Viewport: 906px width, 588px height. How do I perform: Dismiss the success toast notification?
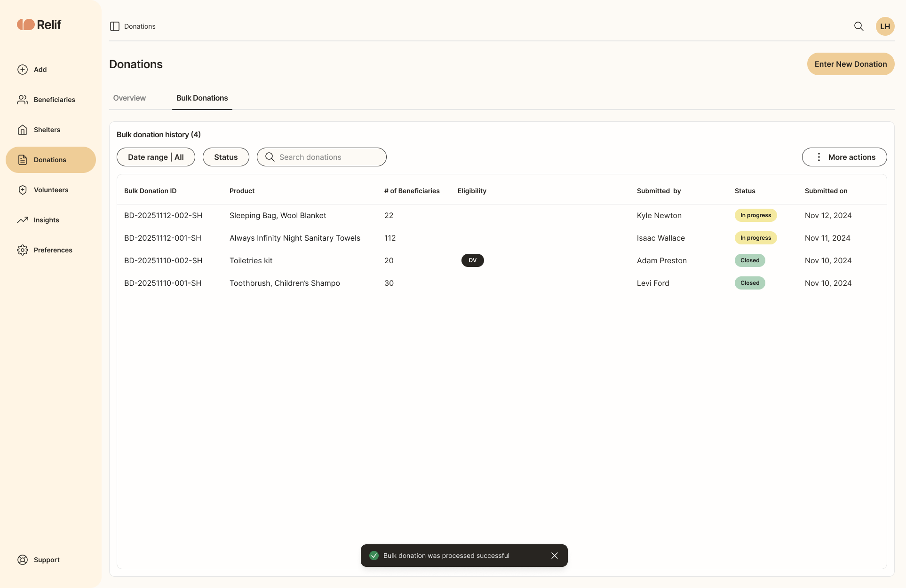555,556
